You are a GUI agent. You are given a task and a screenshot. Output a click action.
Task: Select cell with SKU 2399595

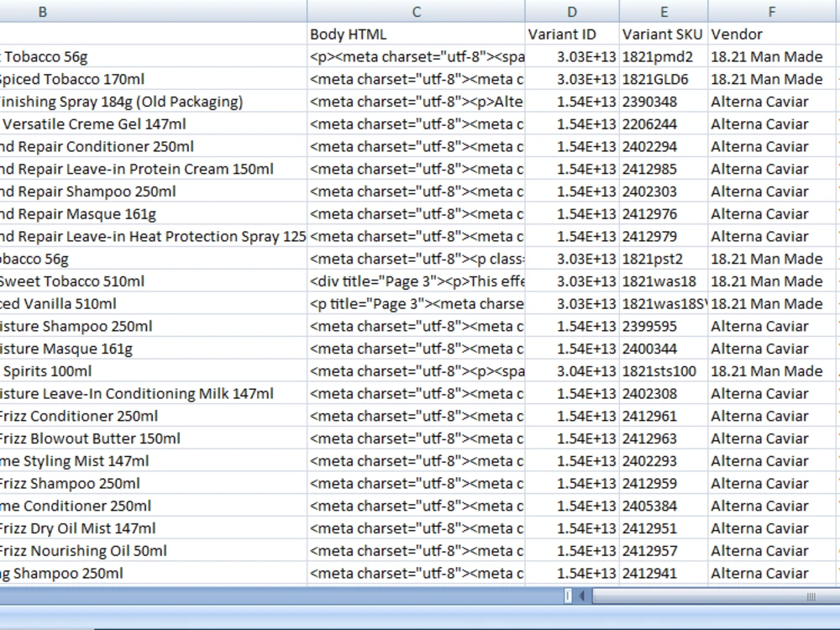point(664,326)
